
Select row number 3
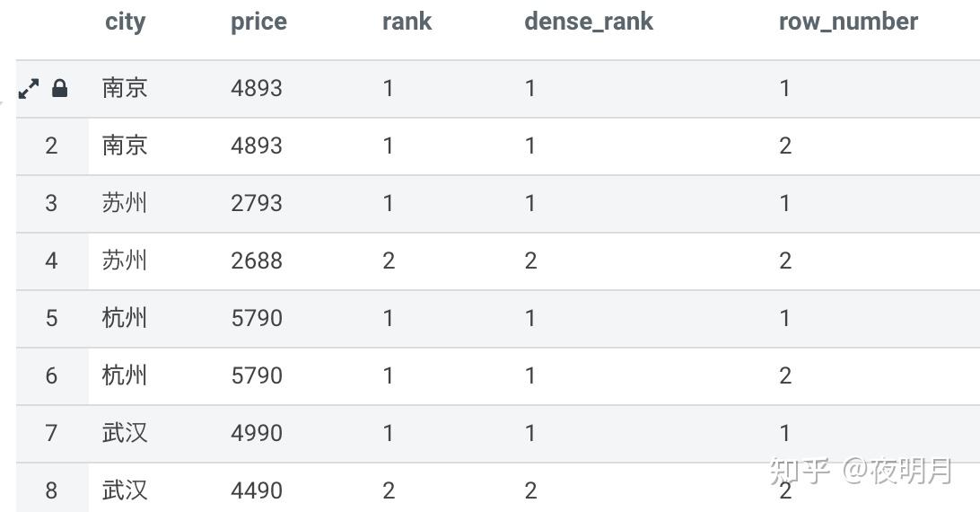[51, 203]
